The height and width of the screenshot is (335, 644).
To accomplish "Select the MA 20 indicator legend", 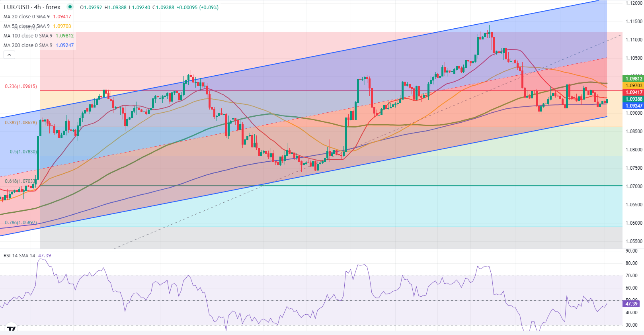I will (x=27, y=17).
